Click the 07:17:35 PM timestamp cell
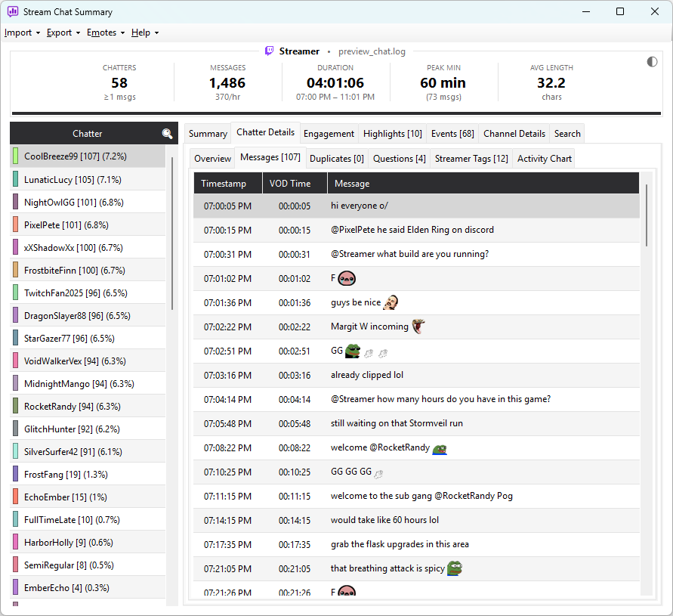This screenshot has height=616, width=673. click(227, 545)
